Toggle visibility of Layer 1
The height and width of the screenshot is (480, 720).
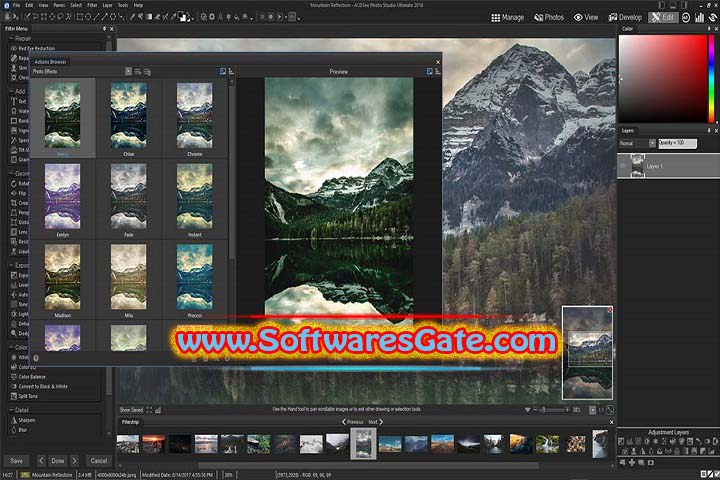pos(623,166)
